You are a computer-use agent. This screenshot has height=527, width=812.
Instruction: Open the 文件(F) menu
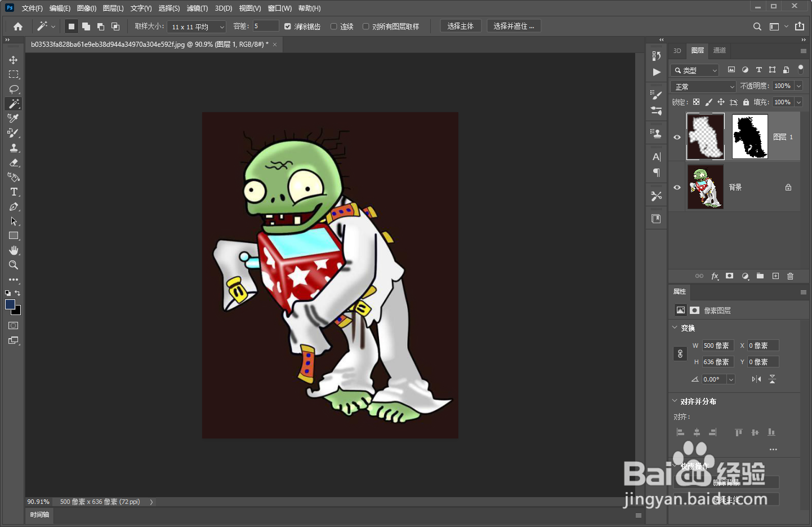click(32, 8)
